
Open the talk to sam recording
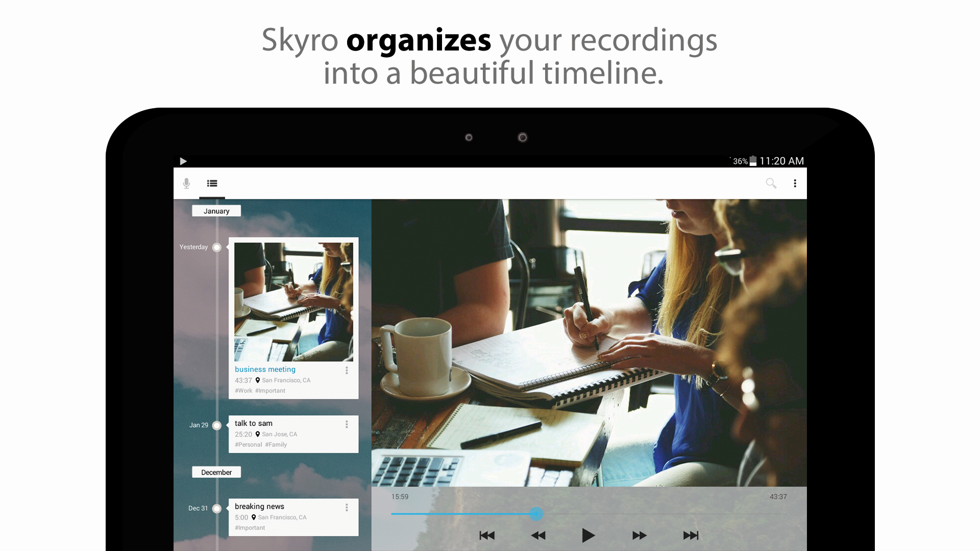point(293,434)
